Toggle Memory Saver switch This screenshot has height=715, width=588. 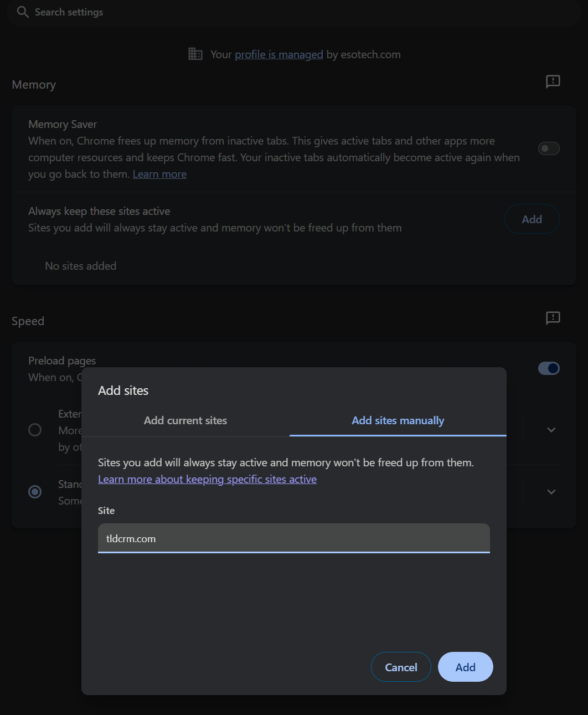[x=549, y=148]
